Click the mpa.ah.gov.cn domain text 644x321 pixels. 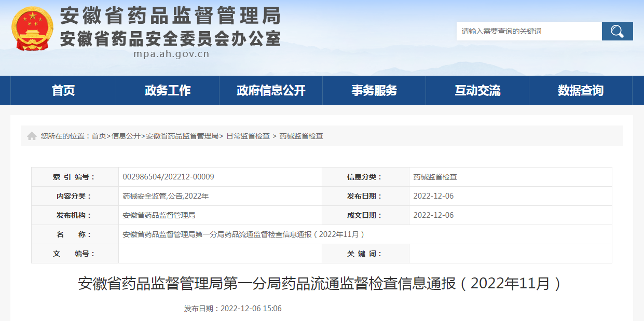(171, 54)
